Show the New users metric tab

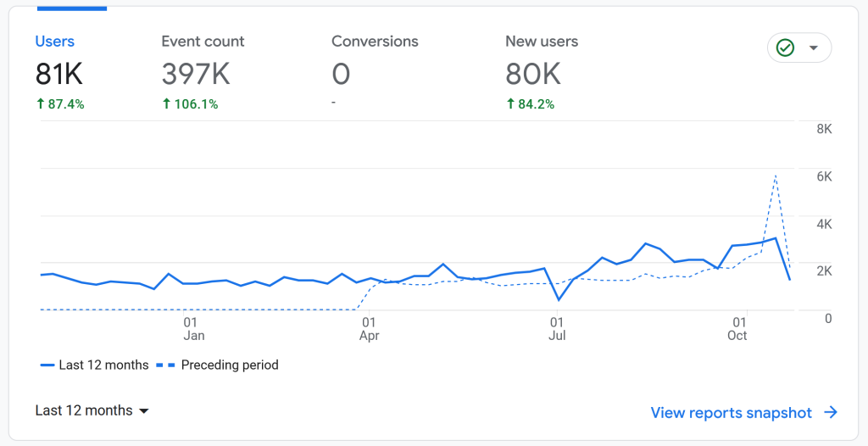click(x=542, y=42)
